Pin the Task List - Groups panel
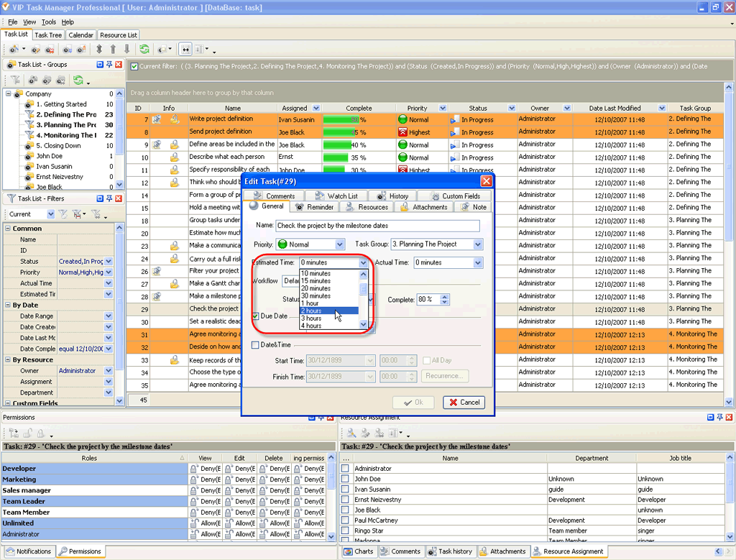 click(x=109, y=64)
